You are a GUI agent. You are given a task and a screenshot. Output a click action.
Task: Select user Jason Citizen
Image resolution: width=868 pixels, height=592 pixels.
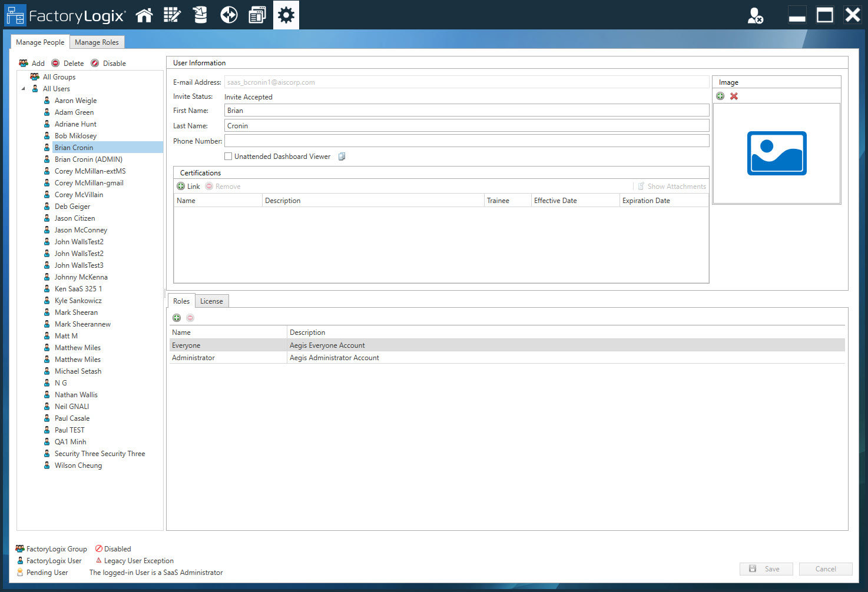pyautogui.click(x=75, y=218)
